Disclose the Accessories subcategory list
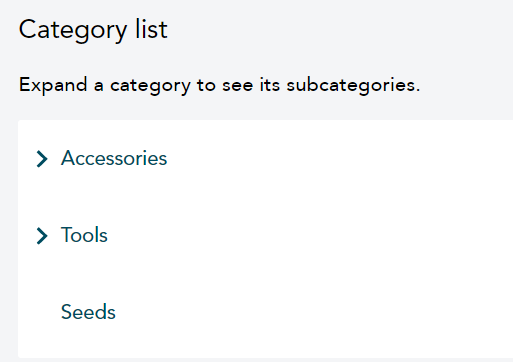This screenshot has height=362, width=513. click(42, 159)
